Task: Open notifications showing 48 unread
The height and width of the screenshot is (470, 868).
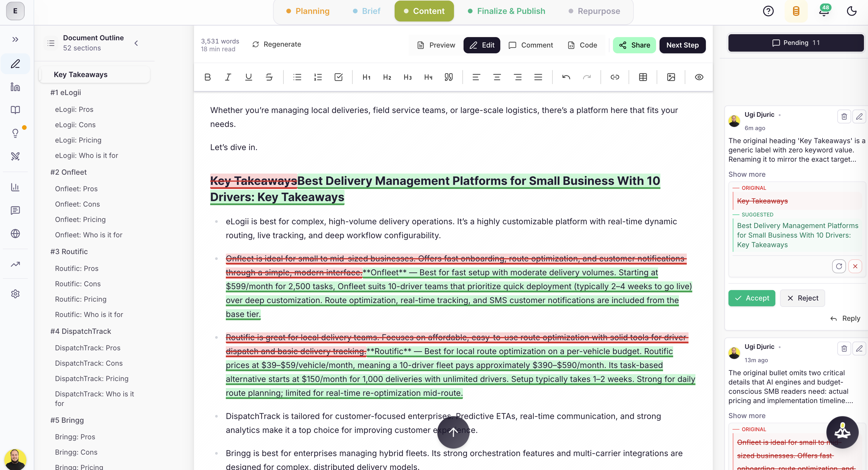Action: (823, 11)
